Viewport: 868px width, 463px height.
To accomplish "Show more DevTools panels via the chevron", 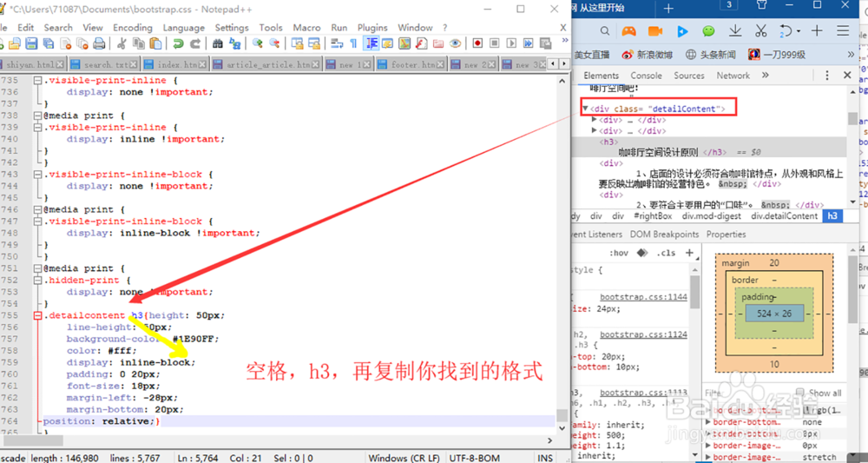I will pos(765,76).
